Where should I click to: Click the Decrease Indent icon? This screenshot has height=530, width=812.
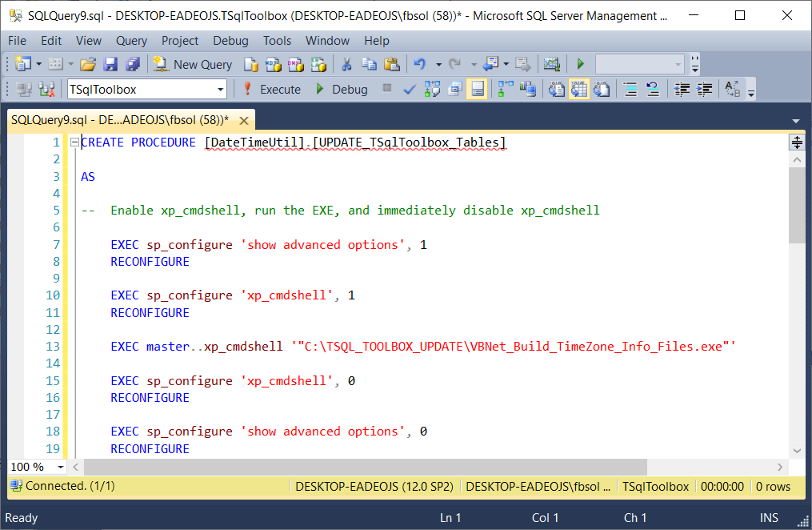coord(682,89)
